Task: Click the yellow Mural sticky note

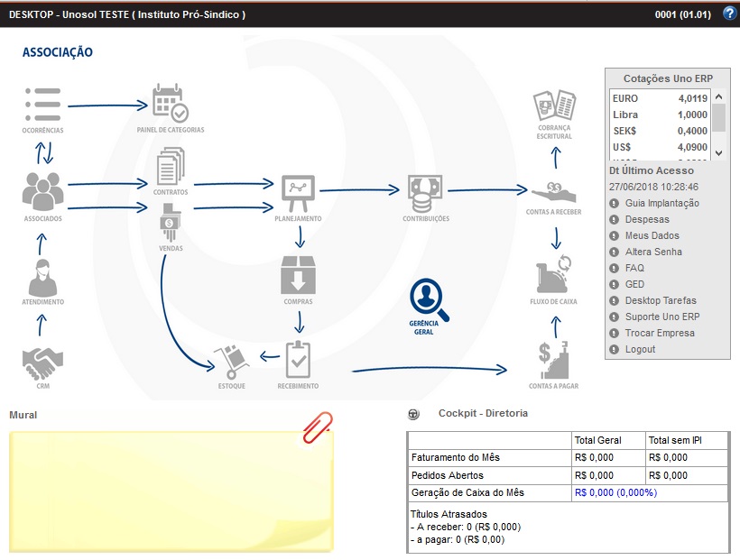Action: (170, 491)
